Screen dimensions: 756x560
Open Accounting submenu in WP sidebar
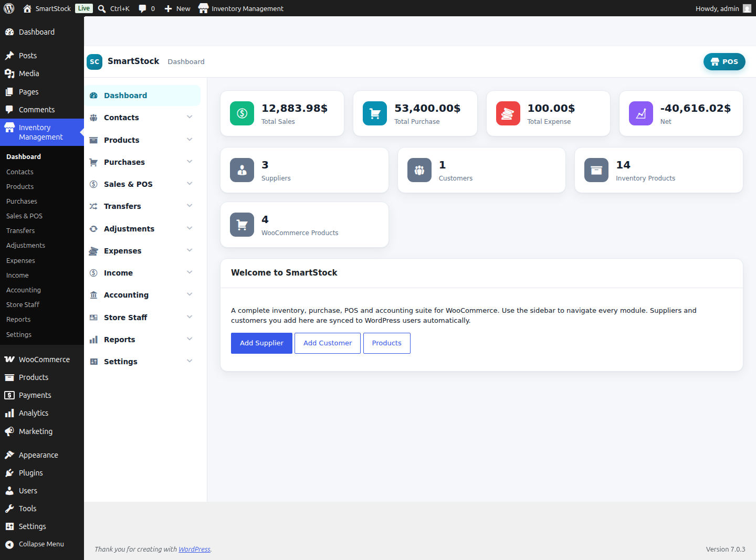42,290
